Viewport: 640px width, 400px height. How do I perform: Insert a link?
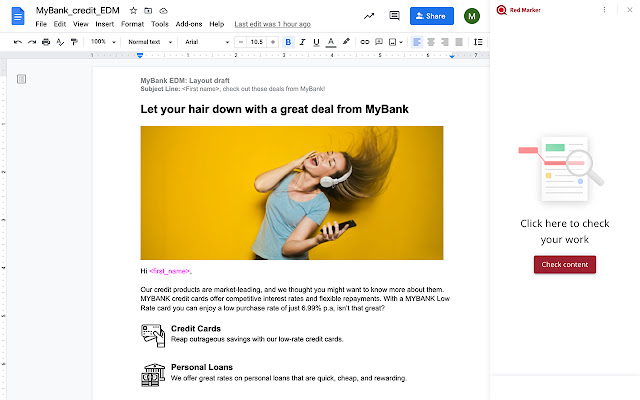tap(364, 42)
